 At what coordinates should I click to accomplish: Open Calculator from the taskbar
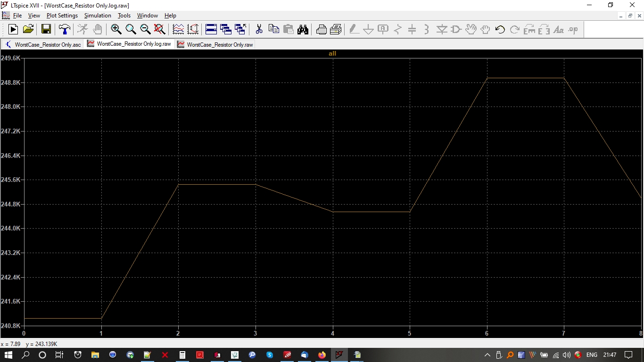[182, 354]
